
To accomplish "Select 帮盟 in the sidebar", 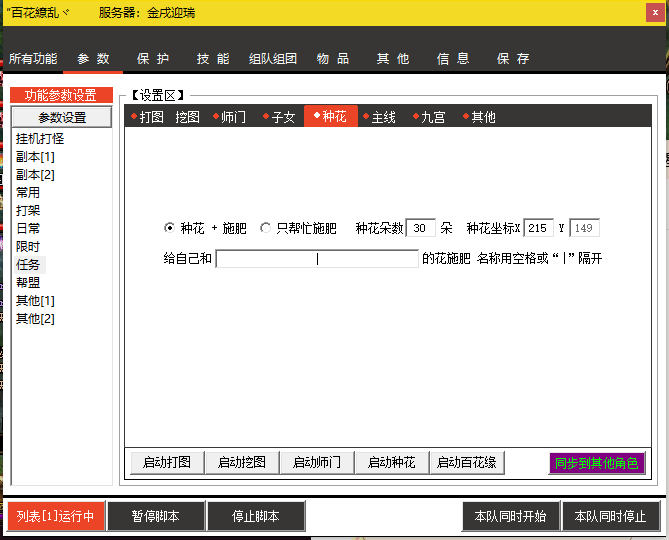I will pyautogui.click(x=28, y=282).
